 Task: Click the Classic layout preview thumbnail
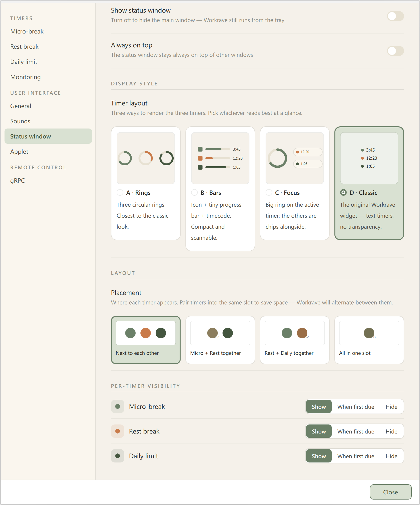point(369,158)
